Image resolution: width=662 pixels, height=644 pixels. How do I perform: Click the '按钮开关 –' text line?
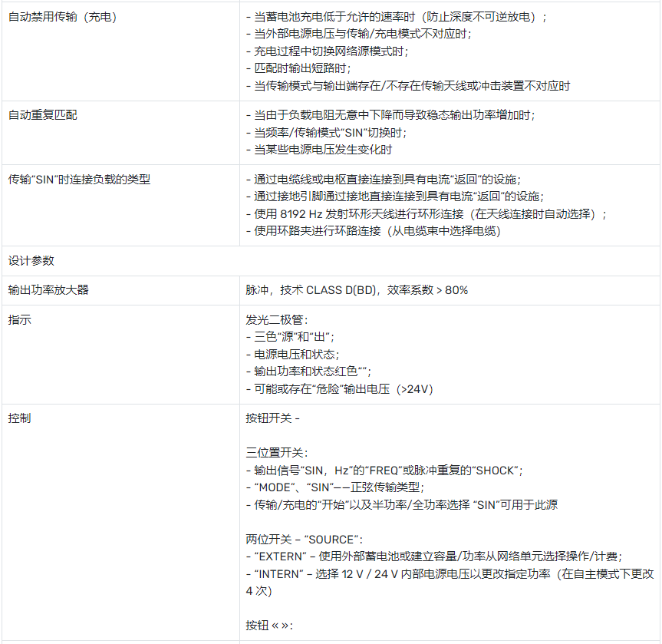coord(272,418)
